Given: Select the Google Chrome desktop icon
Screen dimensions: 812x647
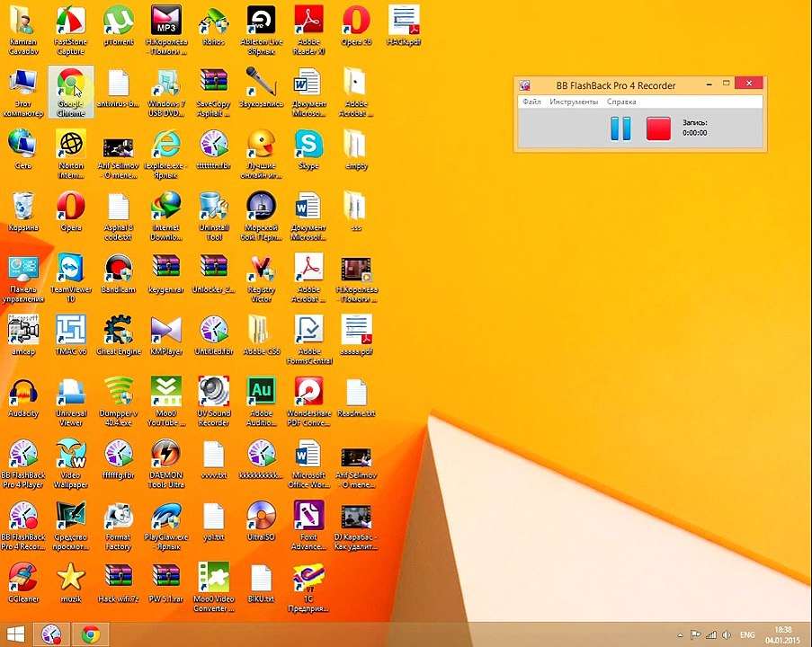Looking at the screenshot, I should point(71,92).
